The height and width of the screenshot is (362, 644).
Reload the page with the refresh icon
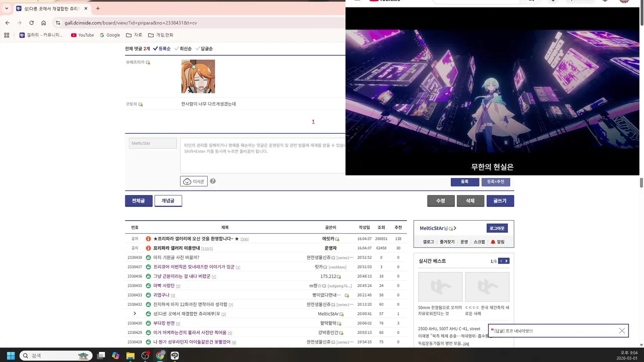(x=31, y=23)
